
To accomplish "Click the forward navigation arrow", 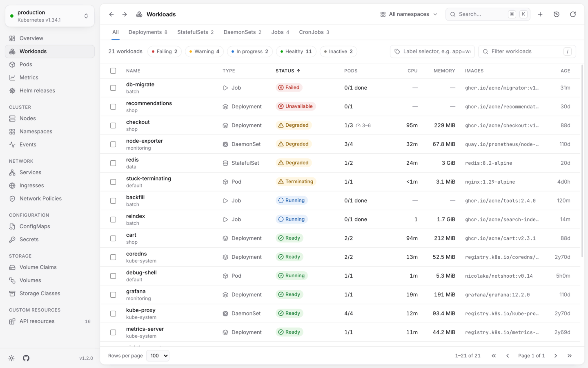I will [125, 14].
